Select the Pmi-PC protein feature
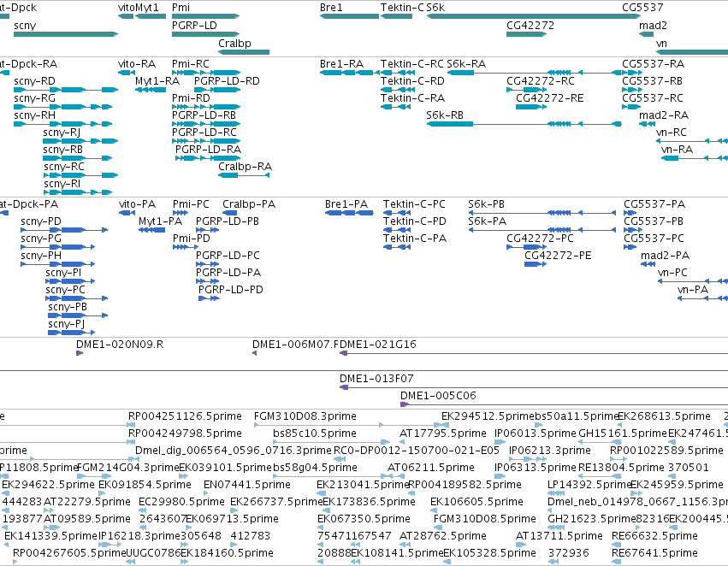 pos(181,213)
